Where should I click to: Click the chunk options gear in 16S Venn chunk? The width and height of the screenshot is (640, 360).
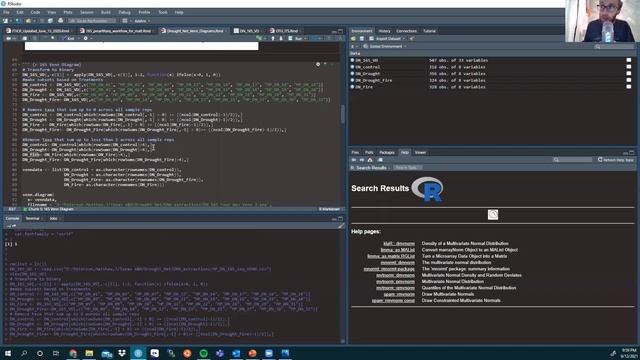[x=318, y=64]
